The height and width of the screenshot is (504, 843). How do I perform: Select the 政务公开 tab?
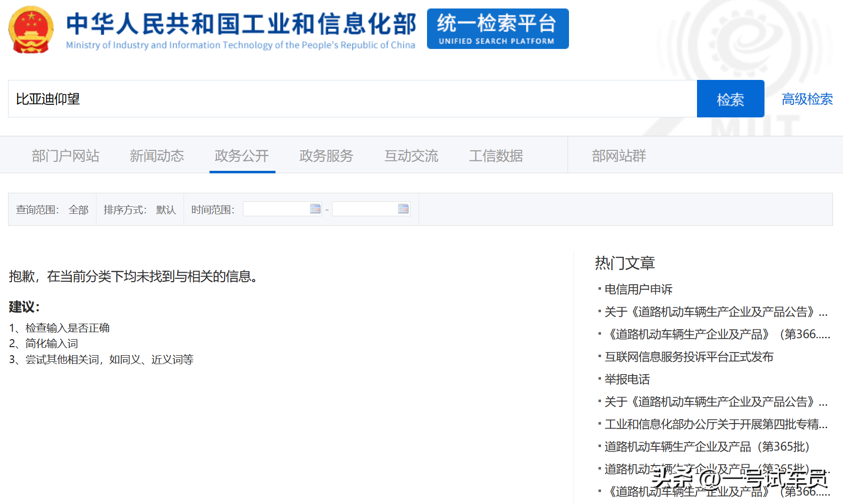[242, 156]
